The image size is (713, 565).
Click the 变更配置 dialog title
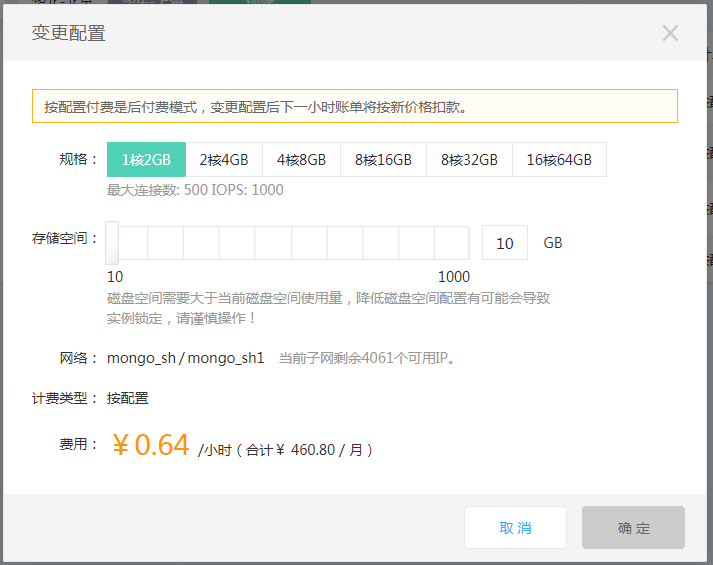pyautogui.click(x=69, y=33)
